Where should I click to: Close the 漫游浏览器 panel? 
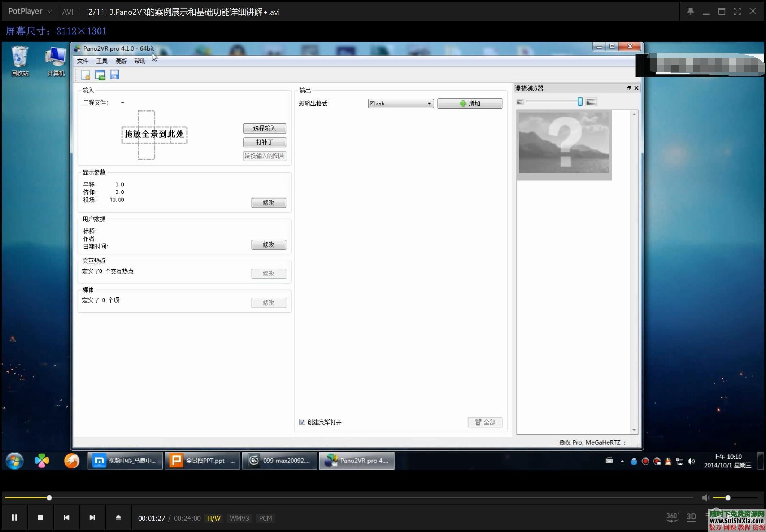(636, 88)
